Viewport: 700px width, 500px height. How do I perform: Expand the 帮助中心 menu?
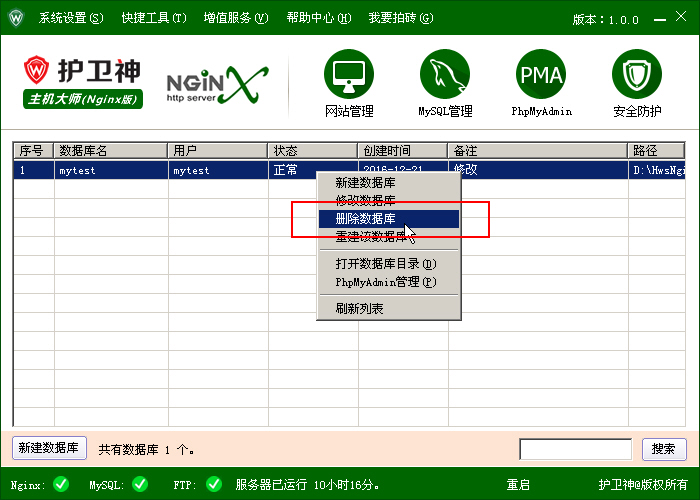point(318,18)
